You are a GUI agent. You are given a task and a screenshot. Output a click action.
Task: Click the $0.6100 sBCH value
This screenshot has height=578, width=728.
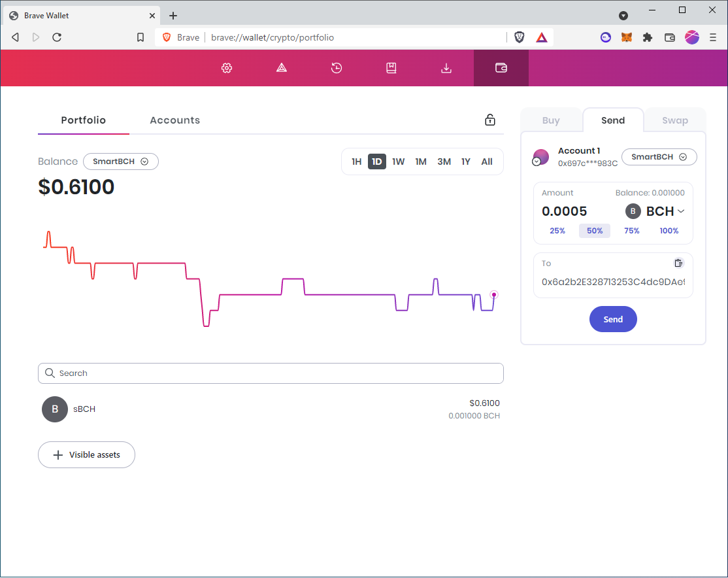coord(484,403)
